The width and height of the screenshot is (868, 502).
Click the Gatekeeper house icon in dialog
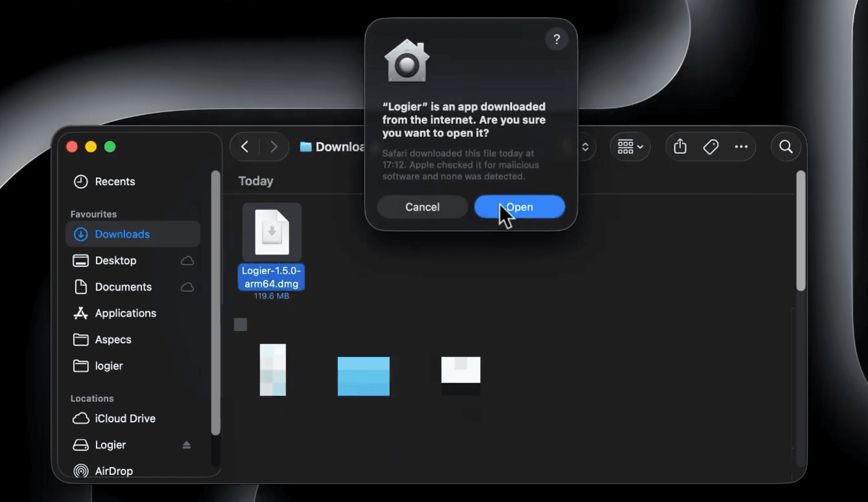pos(407,61)
